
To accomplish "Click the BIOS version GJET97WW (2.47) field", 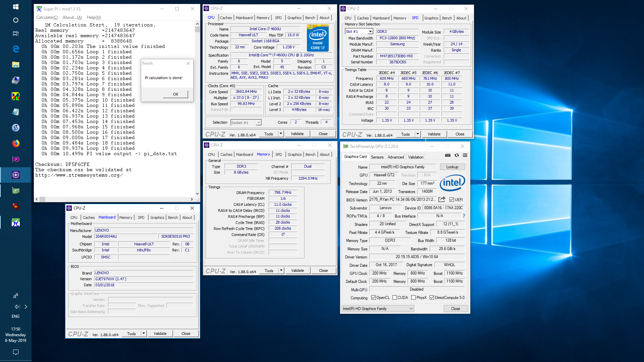I will (x=144, y=279).
